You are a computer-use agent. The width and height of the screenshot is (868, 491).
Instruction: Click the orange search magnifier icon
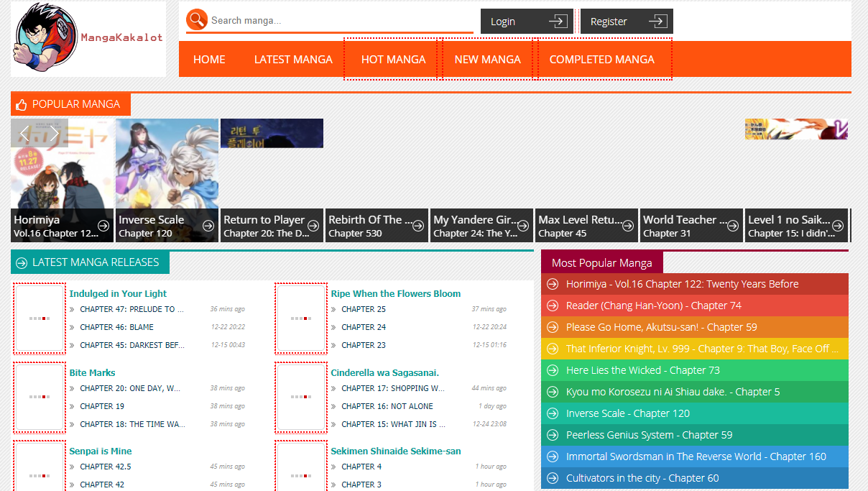coord(197,20)
